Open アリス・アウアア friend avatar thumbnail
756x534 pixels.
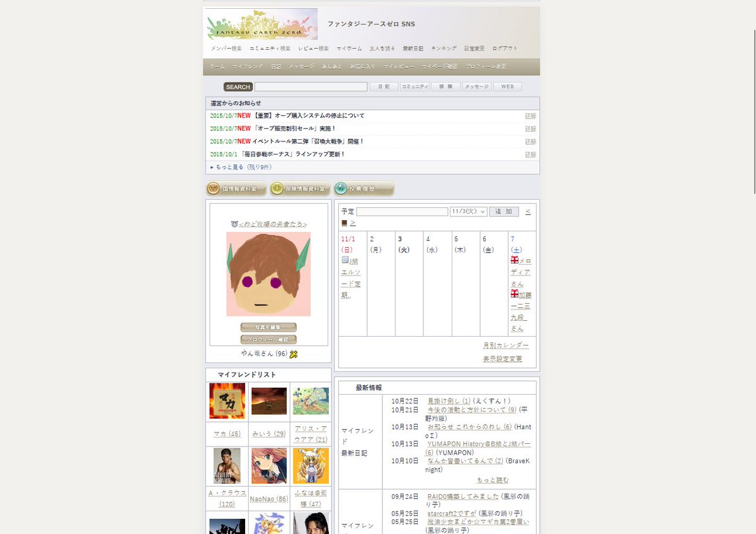[x=311, y=401]
